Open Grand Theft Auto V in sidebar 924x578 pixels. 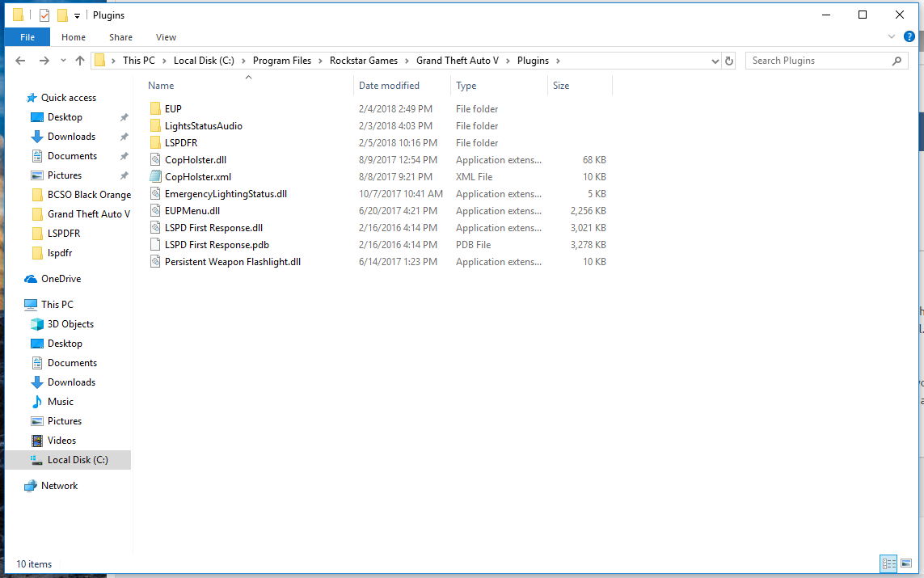point(88,214)
